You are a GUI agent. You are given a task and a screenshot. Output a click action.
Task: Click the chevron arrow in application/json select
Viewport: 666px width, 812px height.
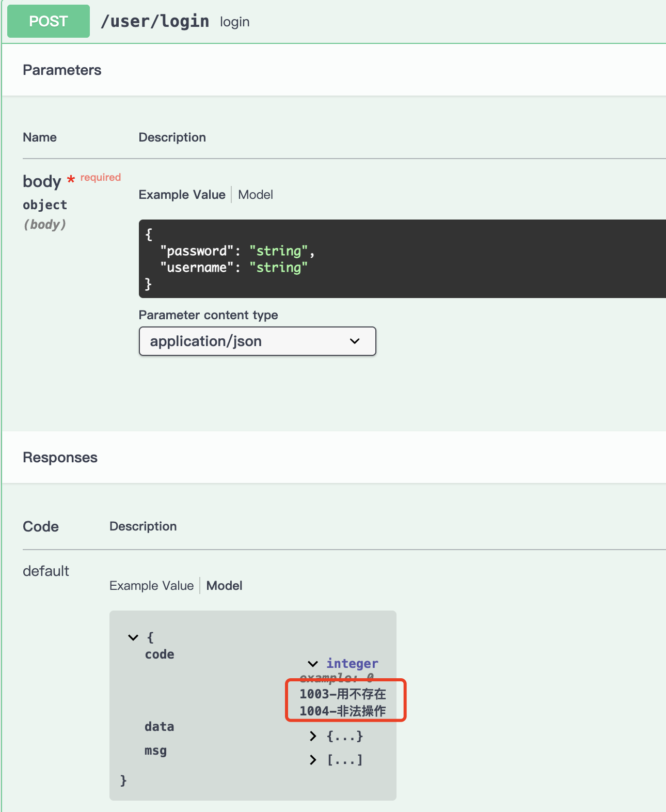pos(355,341)
